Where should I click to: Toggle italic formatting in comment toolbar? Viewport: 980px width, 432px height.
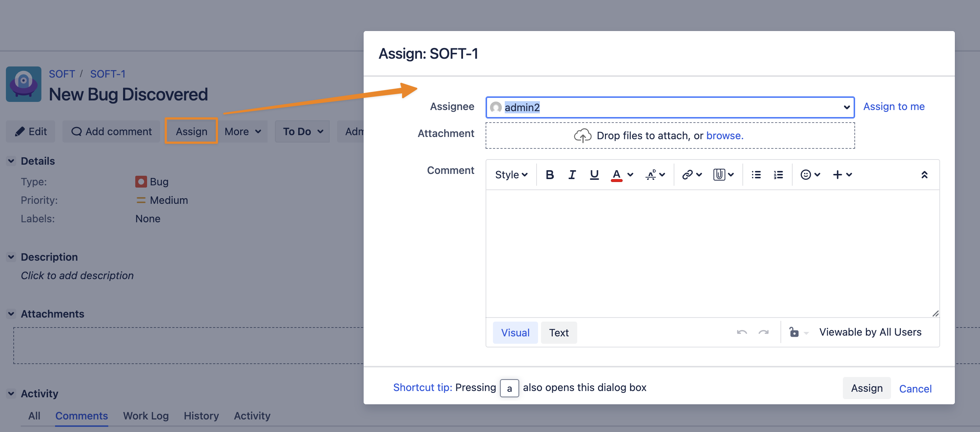[572, 175]
